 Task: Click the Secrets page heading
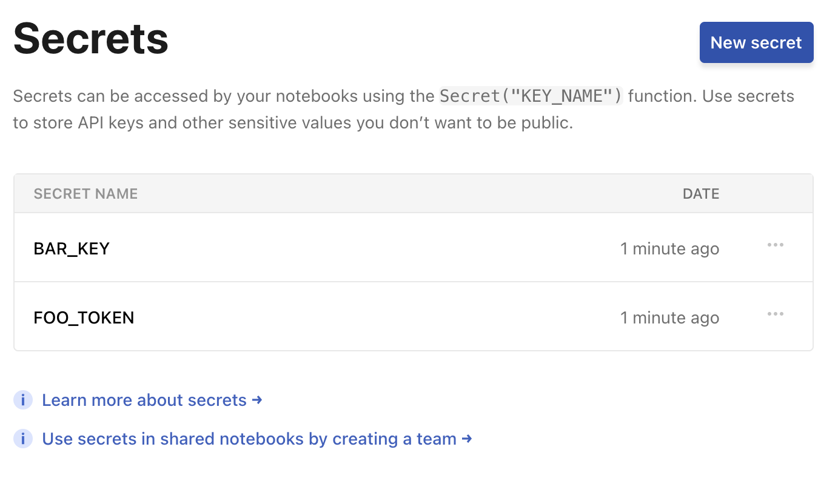click(x=90, y=38)
